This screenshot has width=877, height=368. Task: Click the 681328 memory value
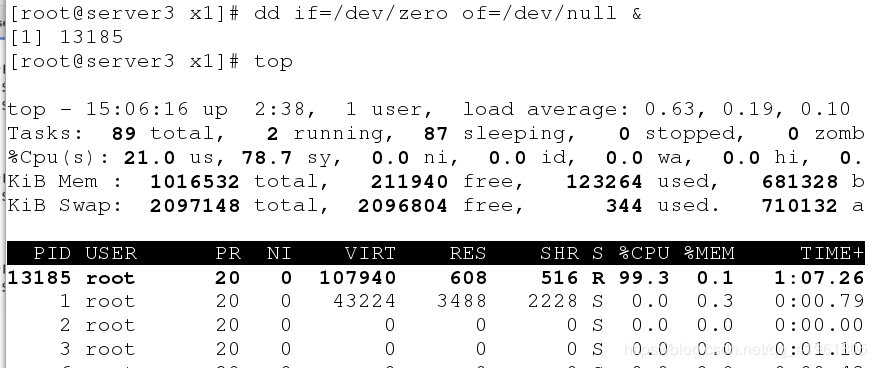(799, 182)
